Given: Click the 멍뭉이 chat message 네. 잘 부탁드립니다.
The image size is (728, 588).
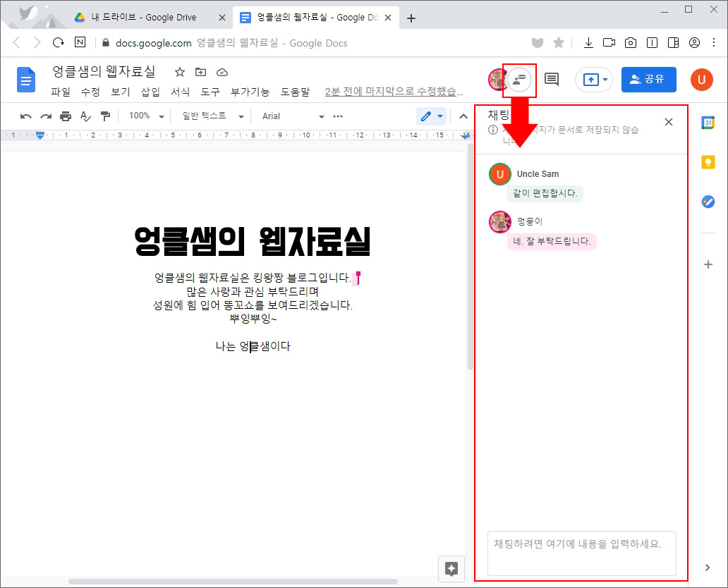Looking at the screenshot, I should [552, 241].
